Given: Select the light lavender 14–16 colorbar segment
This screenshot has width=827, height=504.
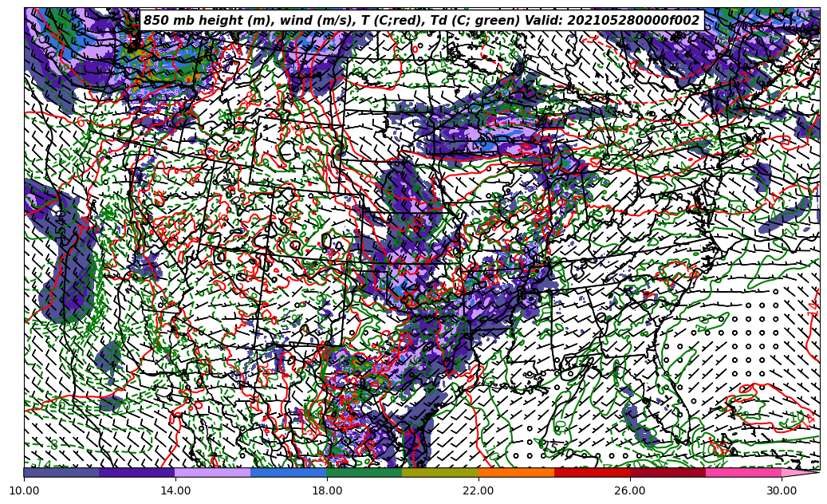Looking at the screenshot, I should point(213,472).
